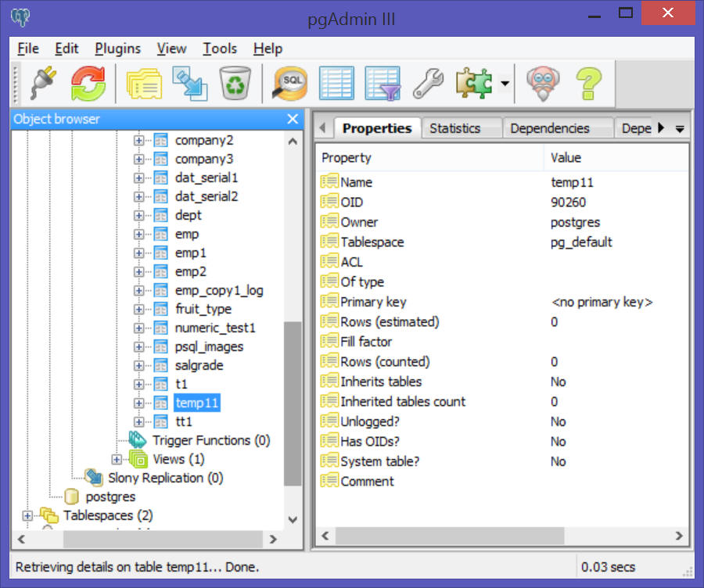Click the Tablespaces folder icon

[49, 516]
